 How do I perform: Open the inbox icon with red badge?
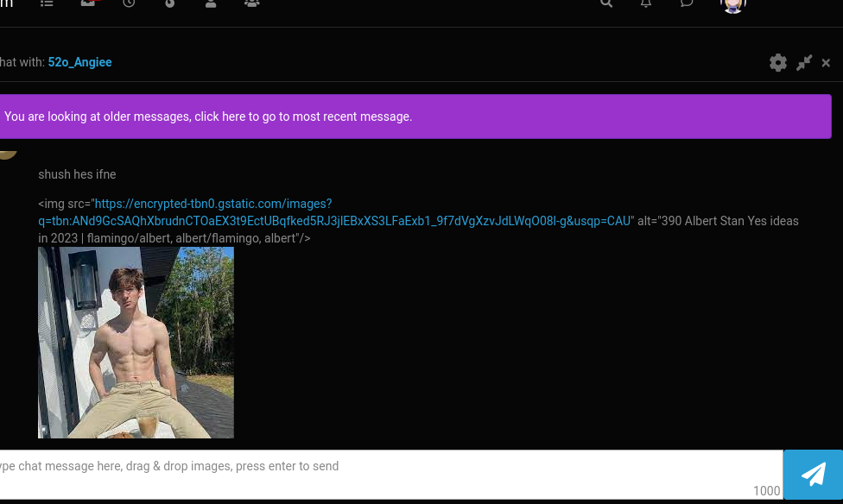[x=89, y=3]
